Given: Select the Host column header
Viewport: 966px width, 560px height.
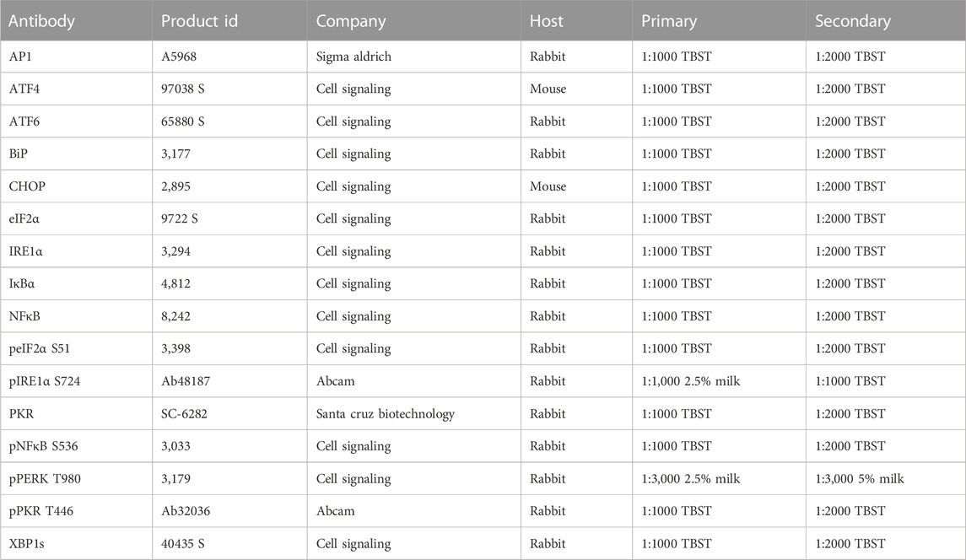Looking at the screenshot, I should pyautogui.click(x=576, y=20).
